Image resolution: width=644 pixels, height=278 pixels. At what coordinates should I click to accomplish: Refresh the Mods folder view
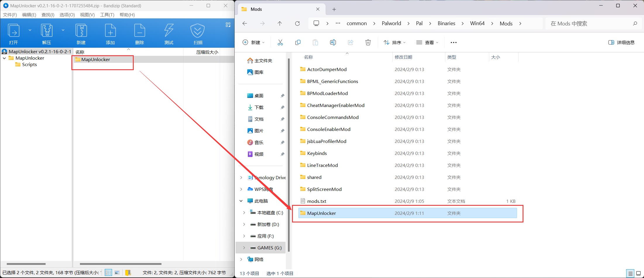tap(298, 23)
